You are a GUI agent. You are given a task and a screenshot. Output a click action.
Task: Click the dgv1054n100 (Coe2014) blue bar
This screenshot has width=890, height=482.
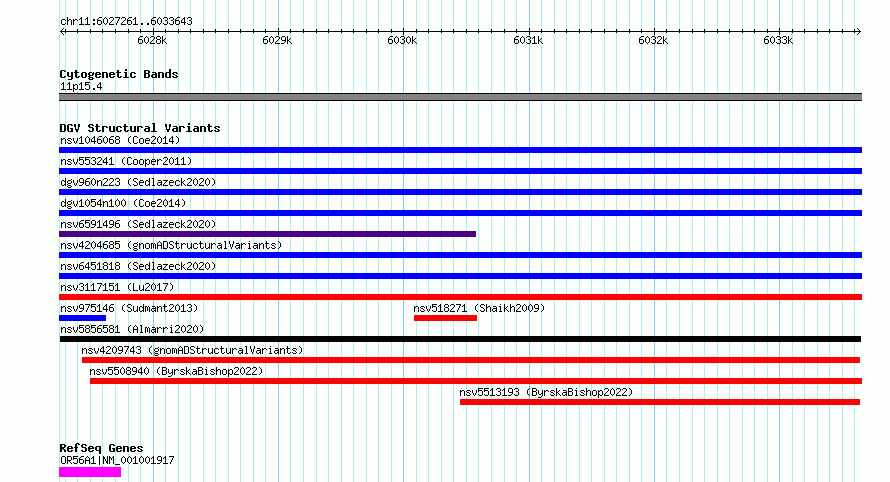tap(460, 213)
